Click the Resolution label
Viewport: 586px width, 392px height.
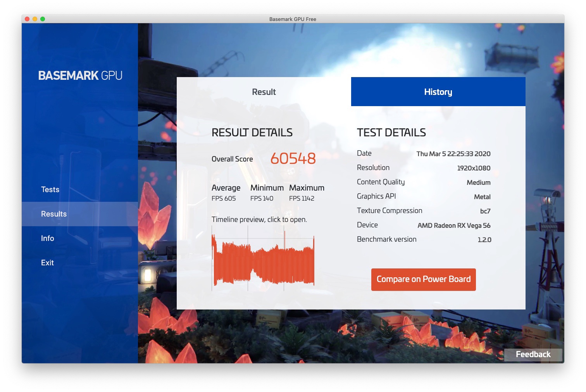click(373, 168)
